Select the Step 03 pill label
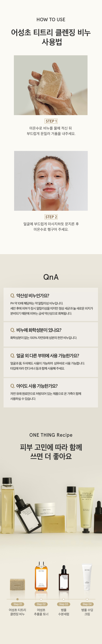 (64, 604)
